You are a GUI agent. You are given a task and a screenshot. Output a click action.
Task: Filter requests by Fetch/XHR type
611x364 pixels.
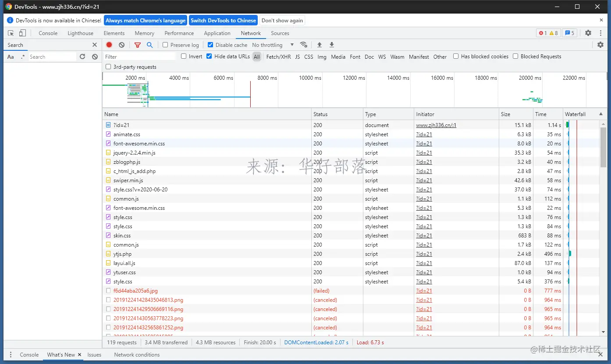coord(278,57)
